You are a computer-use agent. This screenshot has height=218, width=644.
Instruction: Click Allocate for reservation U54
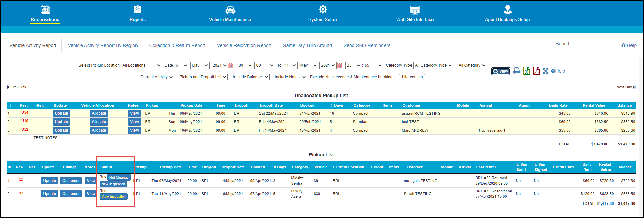(x=99, y=113)
